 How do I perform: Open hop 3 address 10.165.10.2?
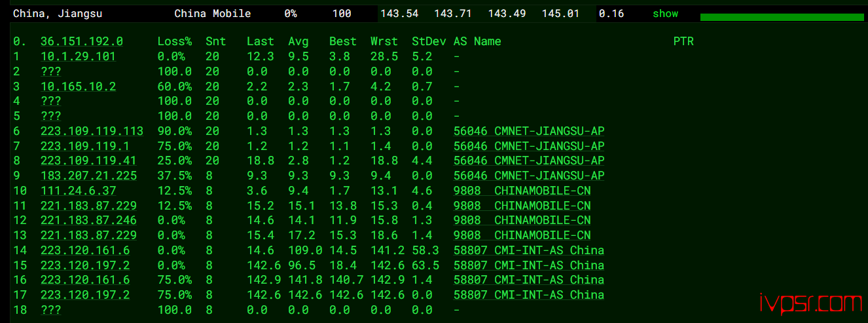tap(78, 86)
